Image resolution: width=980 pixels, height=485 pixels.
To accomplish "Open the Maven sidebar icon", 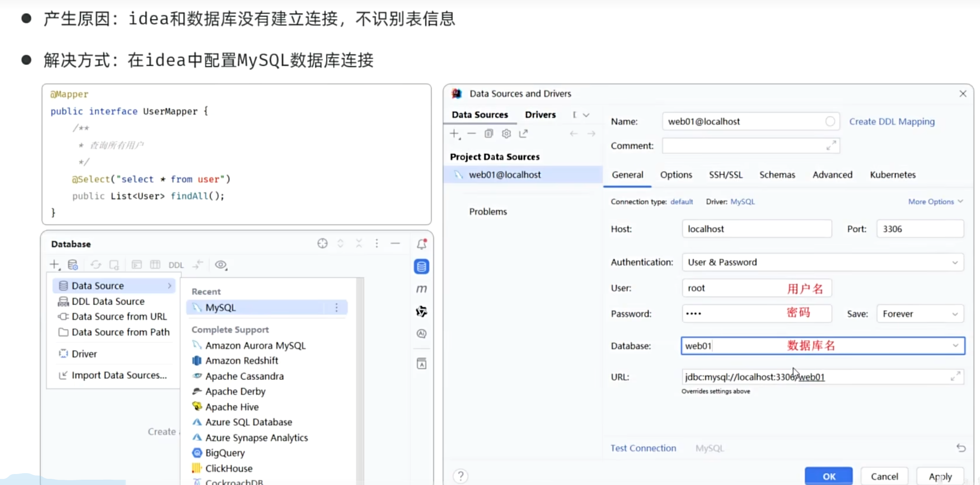I will click(x=421, y=289).
